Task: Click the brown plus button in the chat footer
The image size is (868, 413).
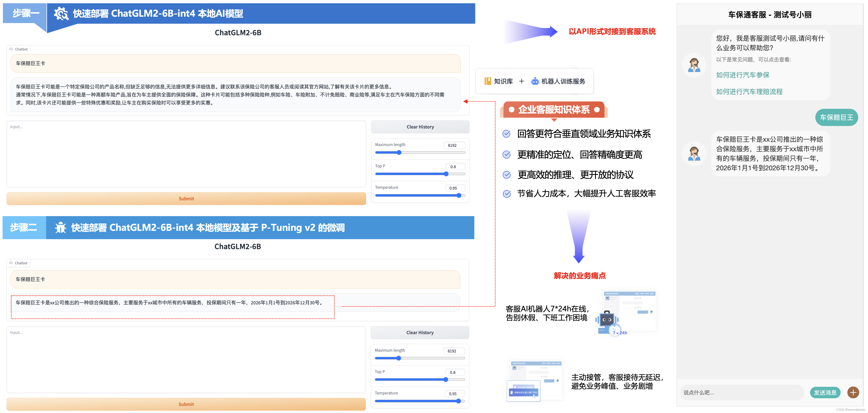Action: [x=853, y=392]
